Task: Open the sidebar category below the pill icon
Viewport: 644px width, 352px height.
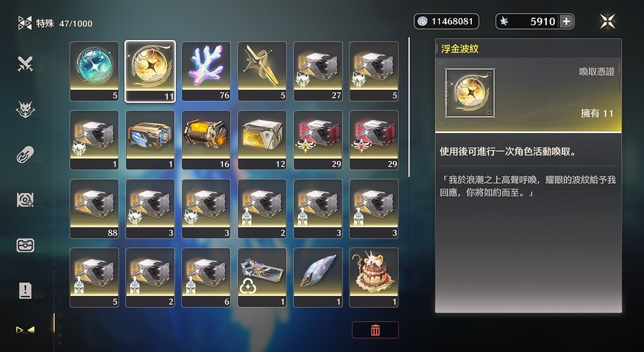Action: tap(25, 200)
